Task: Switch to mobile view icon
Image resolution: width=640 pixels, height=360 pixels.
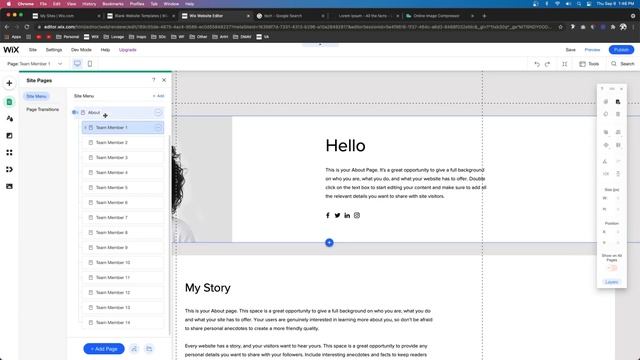Action: pyautogui.click(x=90, y=64)
